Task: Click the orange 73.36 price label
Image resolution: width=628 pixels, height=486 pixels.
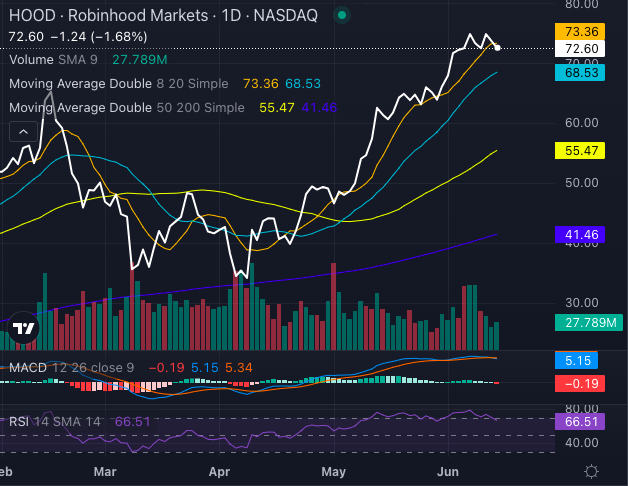Action: coord(580,31)
